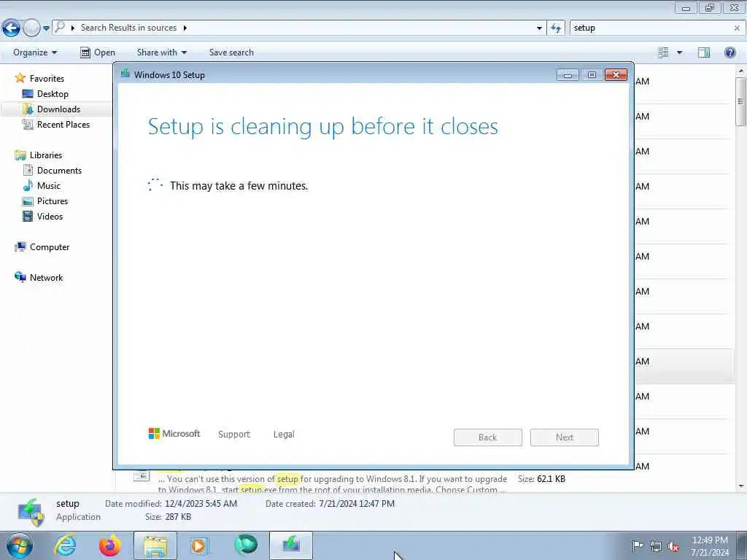Launch Internet Explorer from taskbar

tap(65, 545)
